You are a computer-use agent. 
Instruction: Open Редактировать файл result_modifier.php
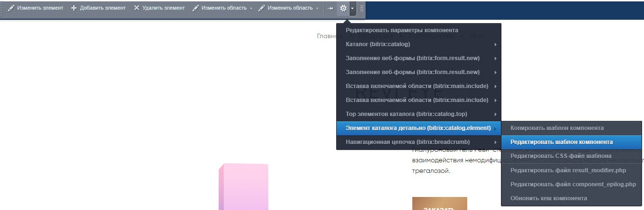click(568, 170)
